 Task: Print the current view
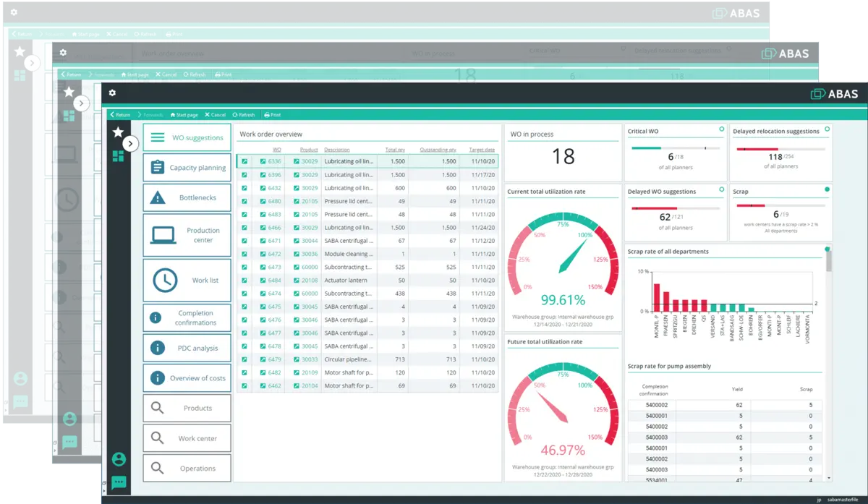click(x=271, y=114)
